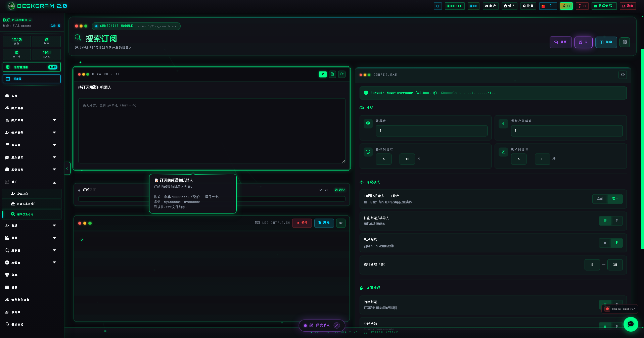Image resolution: width=644 pixels, height=338 pixels.
Task: Click the refresh icon in top bar
Action: [438, 6]
